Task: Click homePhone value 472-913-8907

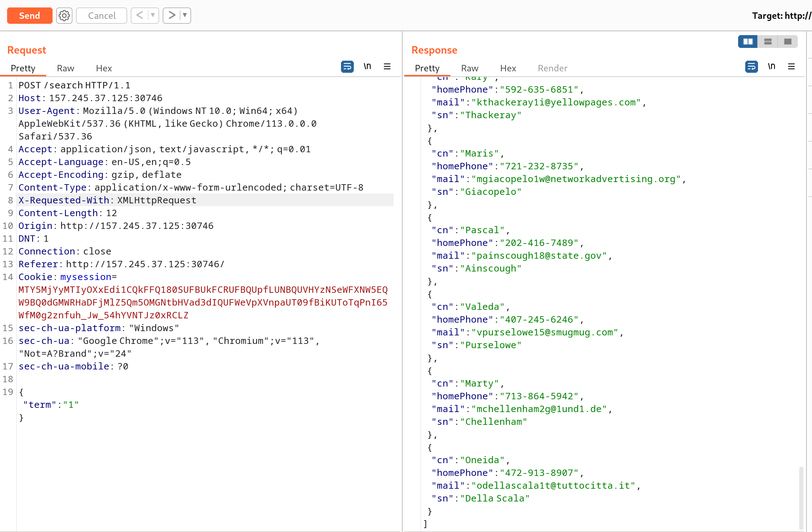Action: [539, 473]
